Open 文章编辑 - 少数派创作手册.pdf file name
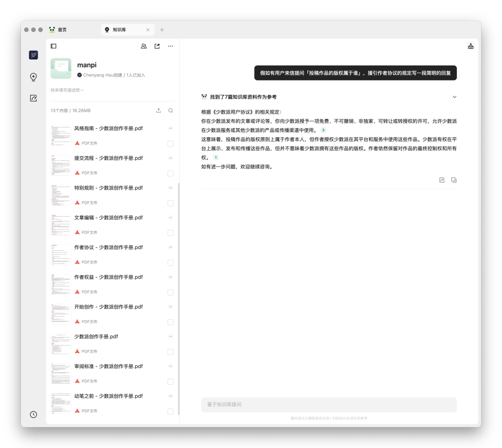Screen dimensions: 502x448 [108, 218]
